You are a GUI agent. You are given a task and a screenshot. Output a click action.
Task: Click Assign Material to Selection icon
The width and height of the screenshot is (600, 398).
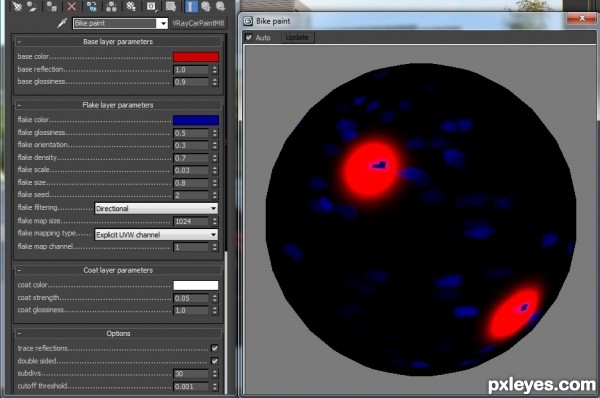[x=52, y=6]
